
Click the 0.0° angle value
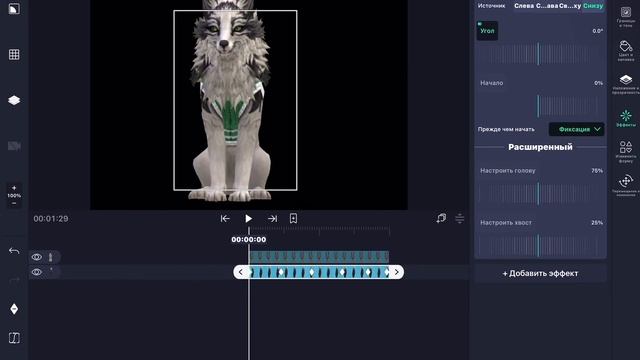pyautogui.click(x=598, y=31)
